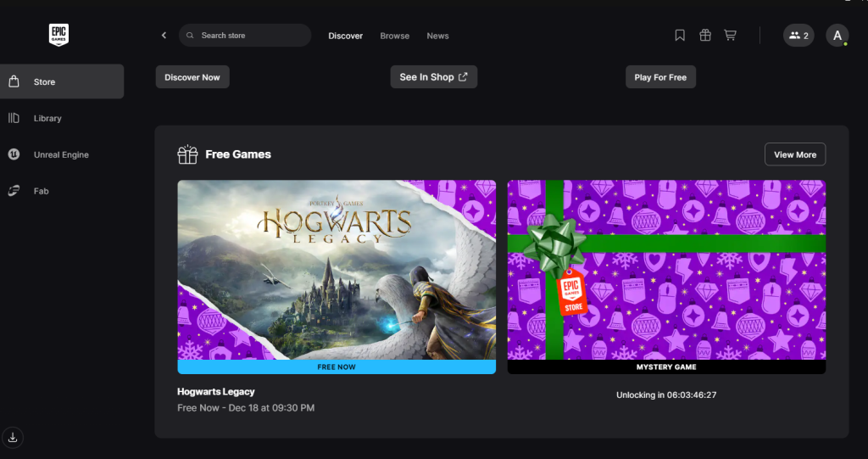The width and height of the screenshot is (868, 459).
Task: Open the friends list button showing 2
Action: (x=798, y=36)
